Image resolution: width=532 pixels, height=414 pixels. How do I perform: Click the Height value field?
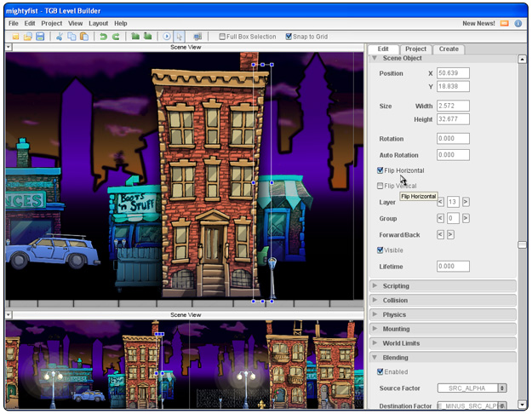pos(453,119)
